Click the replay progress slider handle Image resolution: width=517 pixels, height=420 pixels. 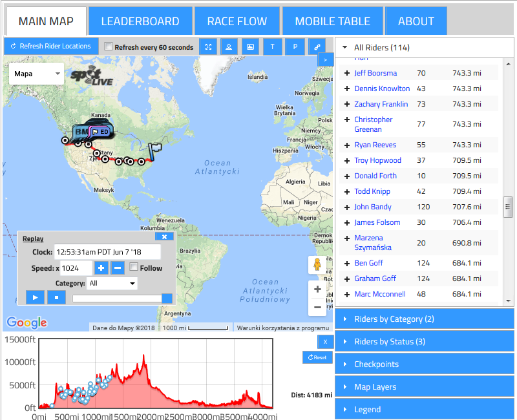[x=167, y=299]
